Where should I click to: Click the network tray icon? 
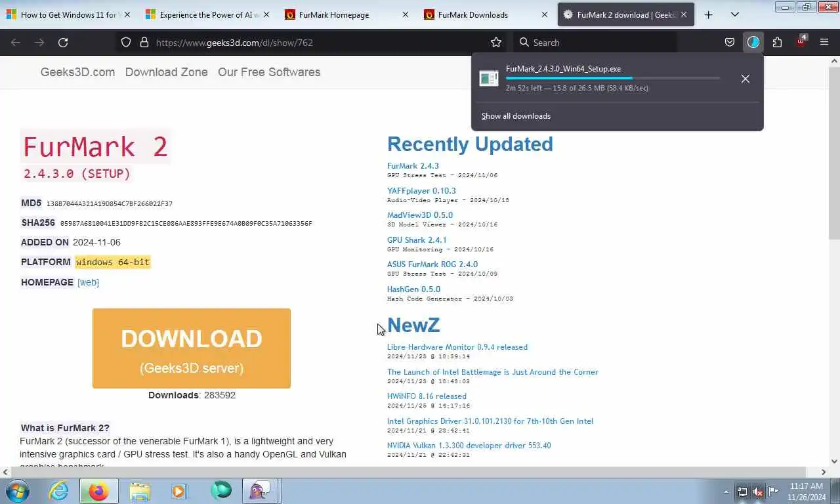point(742,492)
